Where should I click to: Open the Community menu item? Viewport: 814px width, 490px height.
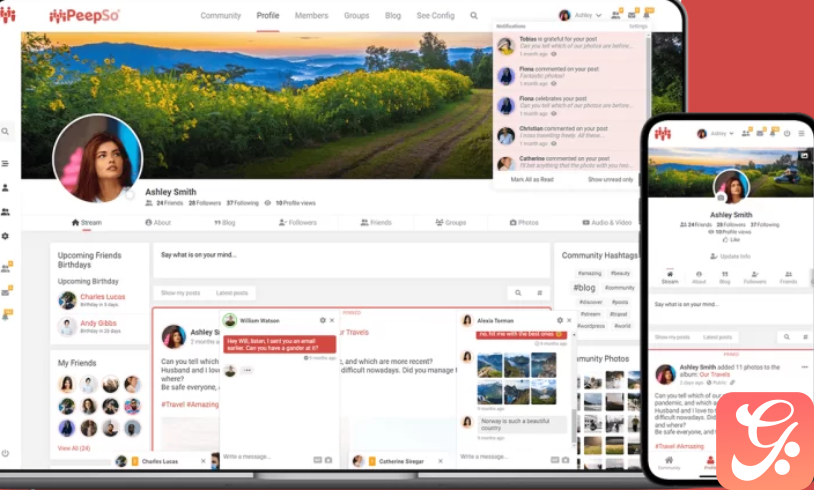[221, 16]
